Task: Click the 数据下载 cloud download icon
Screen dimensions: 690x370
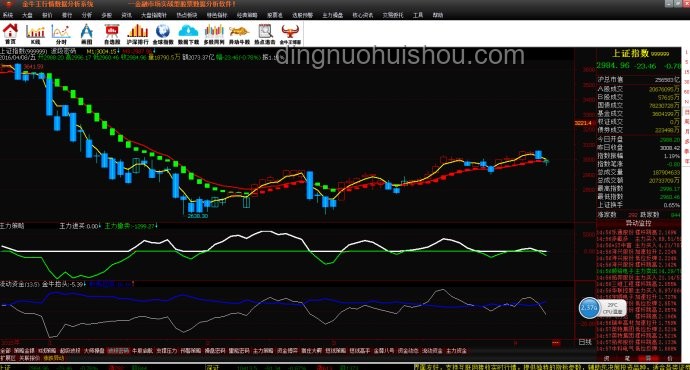Action: [188, 34]
